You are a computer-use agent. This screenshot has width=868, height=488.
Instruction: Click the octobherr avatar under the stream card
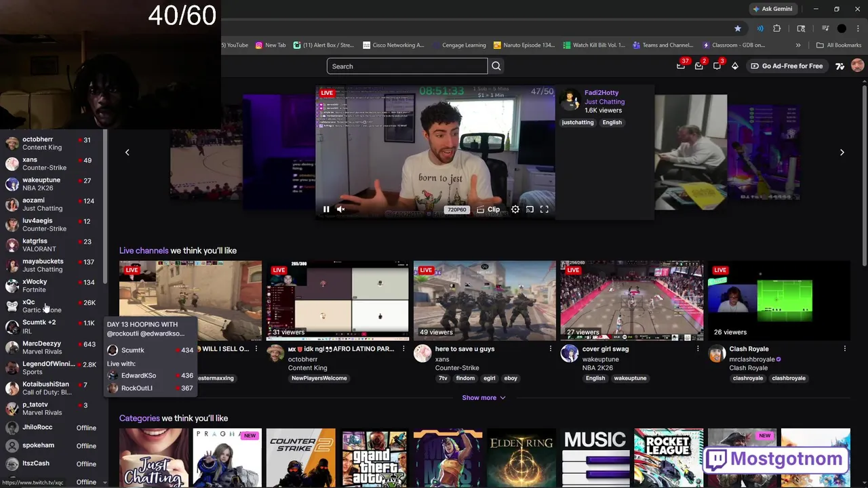coord(275,353)
